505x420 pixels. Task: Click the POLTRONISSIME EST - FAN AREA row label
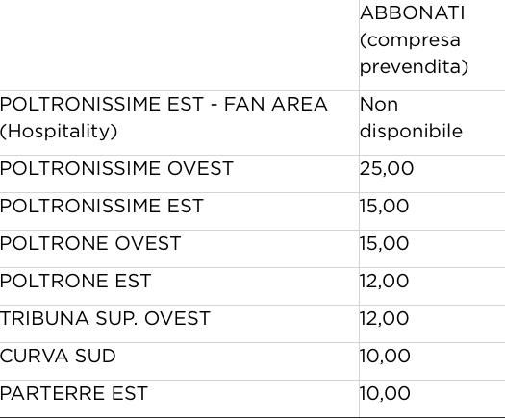pos(164,104)
